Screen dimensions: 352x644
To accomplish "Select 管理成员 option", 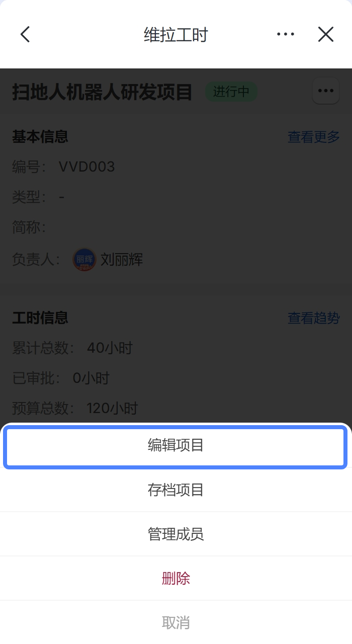I will (175, 534).
